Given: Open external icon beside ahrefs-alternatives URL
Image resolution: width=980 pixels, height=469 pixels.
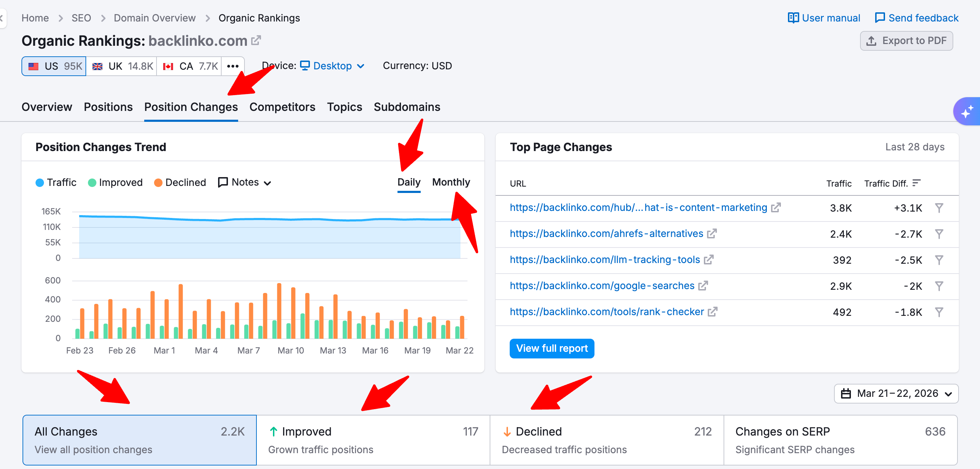Looking at the screenshot, I should pos(712,233).
